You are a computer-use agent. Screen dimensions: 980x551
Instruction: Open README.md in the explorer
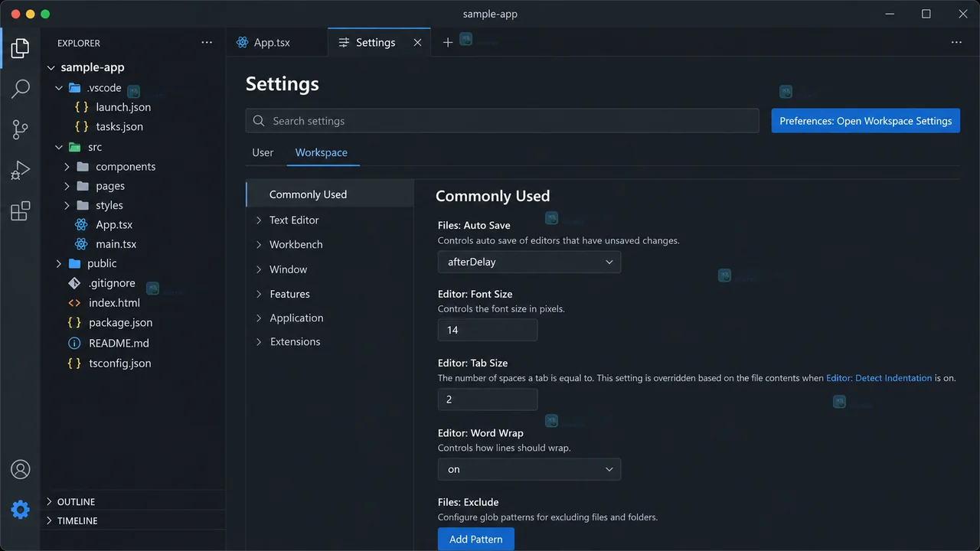(x=119, y=344)
